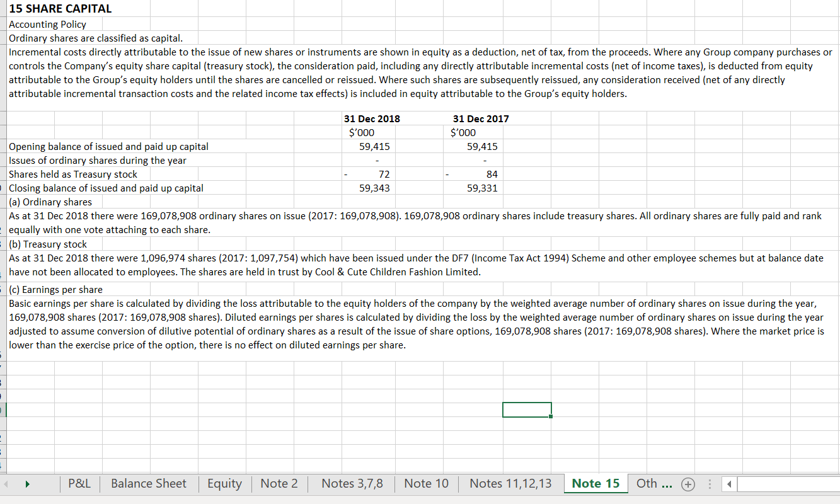Click the '(b) Treasury stock' subheading
Image resolution: width=840 pixels, height=504 pixels.
(48, 244)
